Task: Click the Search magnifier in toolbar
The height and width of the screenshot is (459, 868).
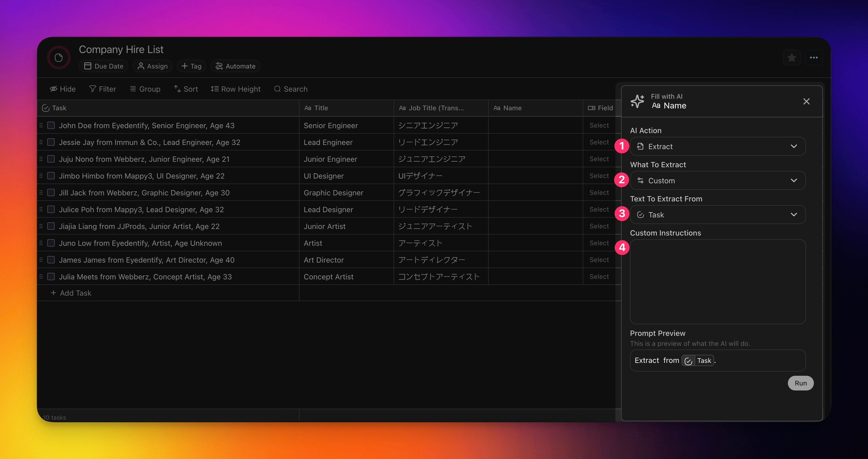Action: click(x=277, y=89)
